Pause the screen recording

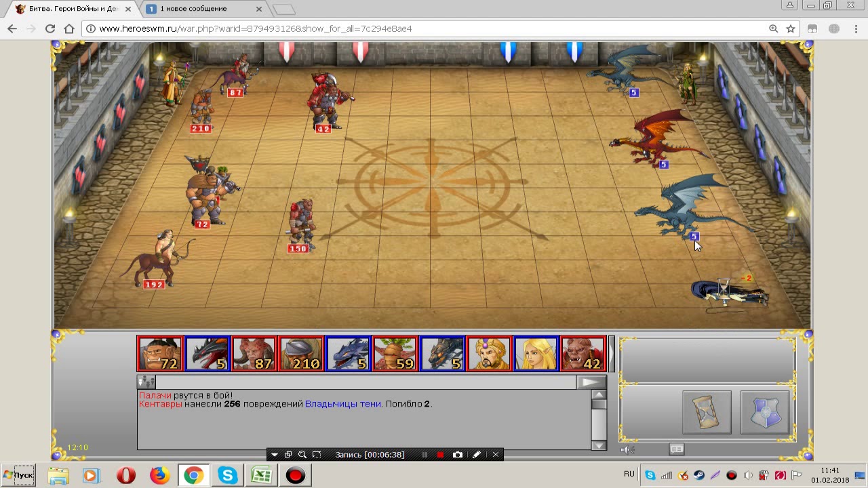point(425,455)
